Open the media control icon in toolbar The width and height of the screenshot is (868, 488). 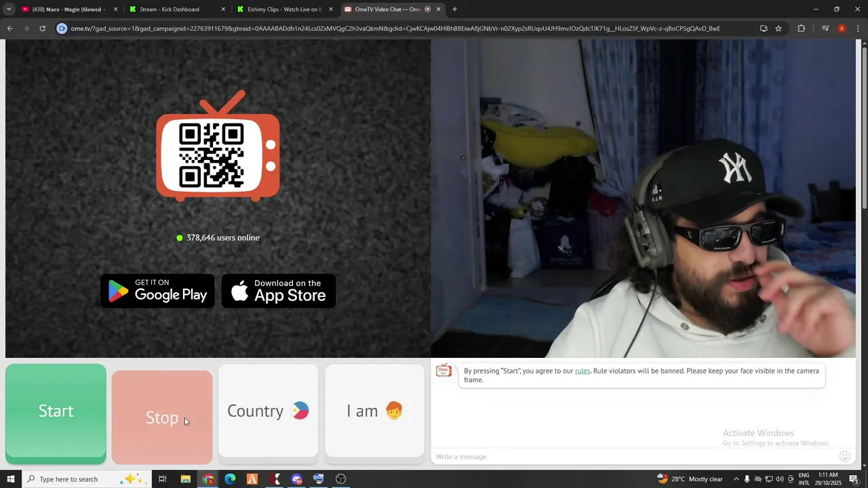tap(825, 28)
